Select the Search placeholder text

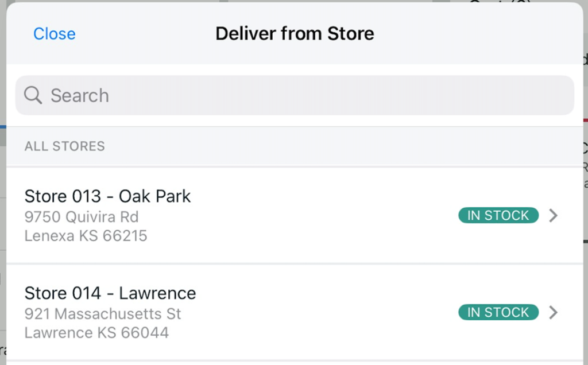click(79, 95)
